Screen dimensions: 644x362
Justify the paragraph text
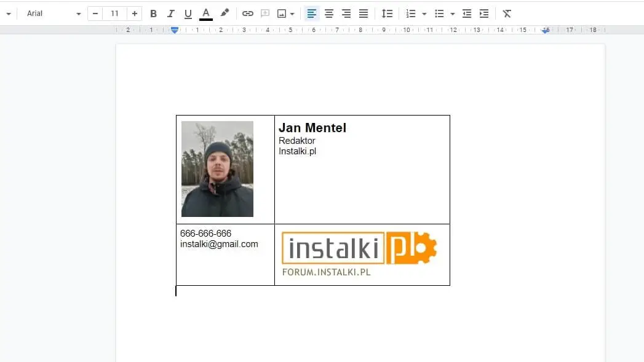click(x=364, y=14)
